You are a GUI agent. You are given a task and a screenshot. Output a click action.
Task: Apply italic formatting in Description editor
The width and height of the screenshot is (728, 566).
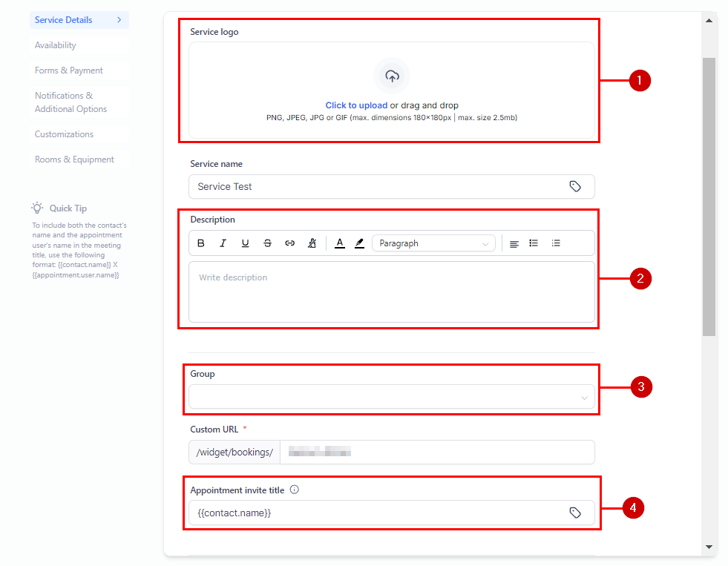click(223, 243)
